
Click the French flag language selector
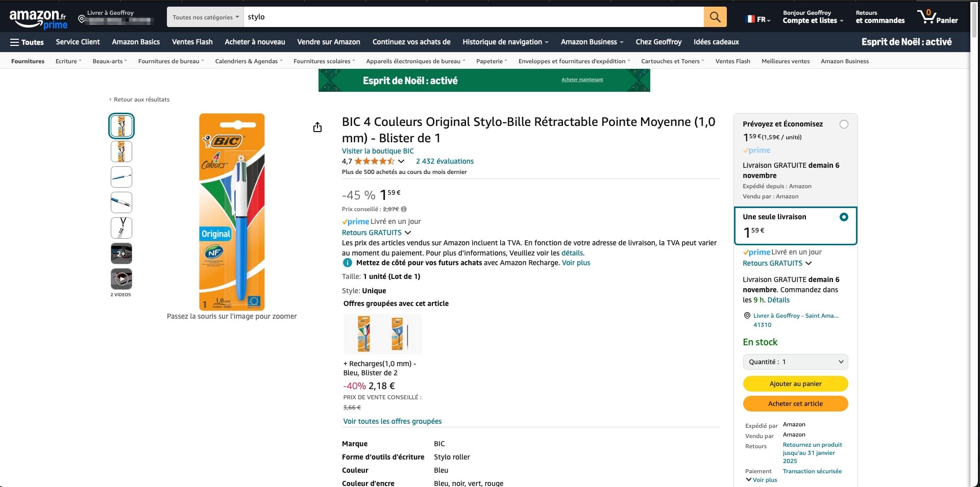tap(757, 19)
